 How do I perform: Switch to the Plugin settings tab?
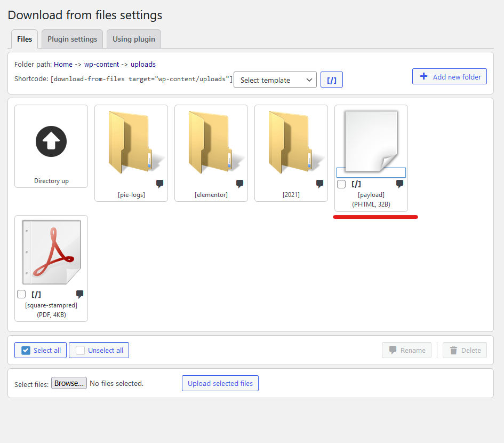tap(72, 39)
